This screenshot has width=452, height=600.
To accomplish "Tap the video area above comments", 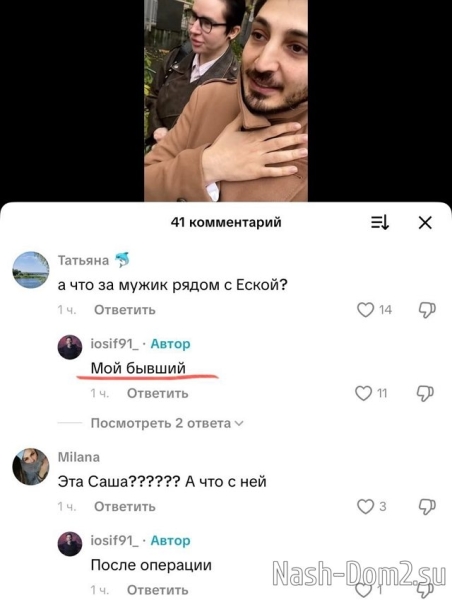I will pyautogui.click(x=226, y=101).
